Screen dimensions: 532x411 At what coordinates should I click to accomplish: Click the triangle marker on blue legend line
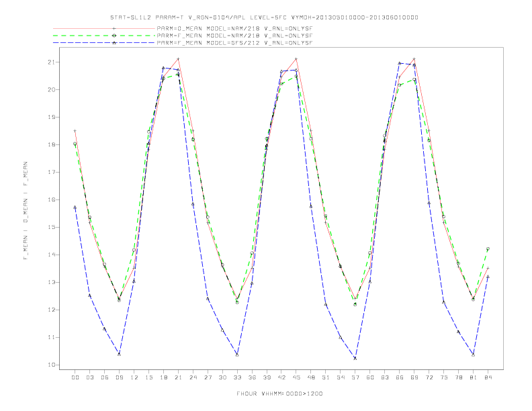point(114,43)
